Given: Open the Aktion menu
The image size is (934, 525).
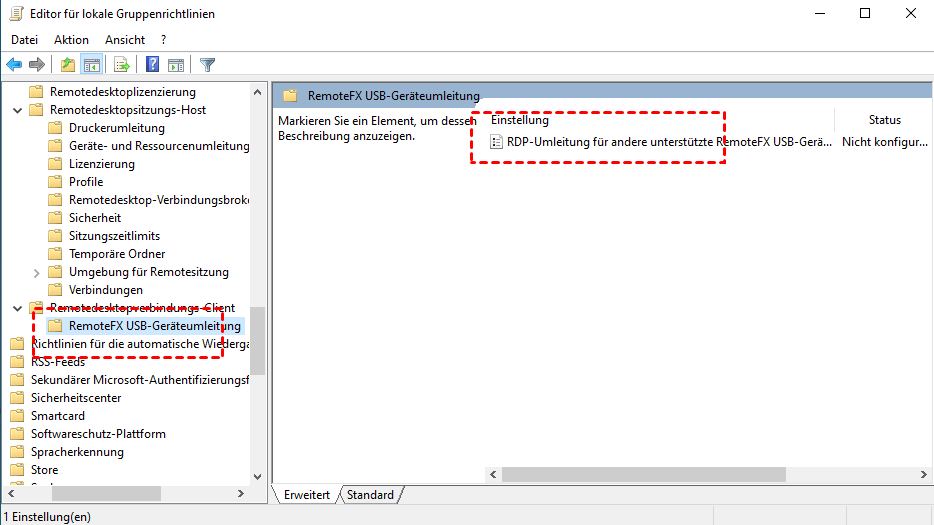Looking at the screenshot, I should pyautogui.click(x=71, y=40).
